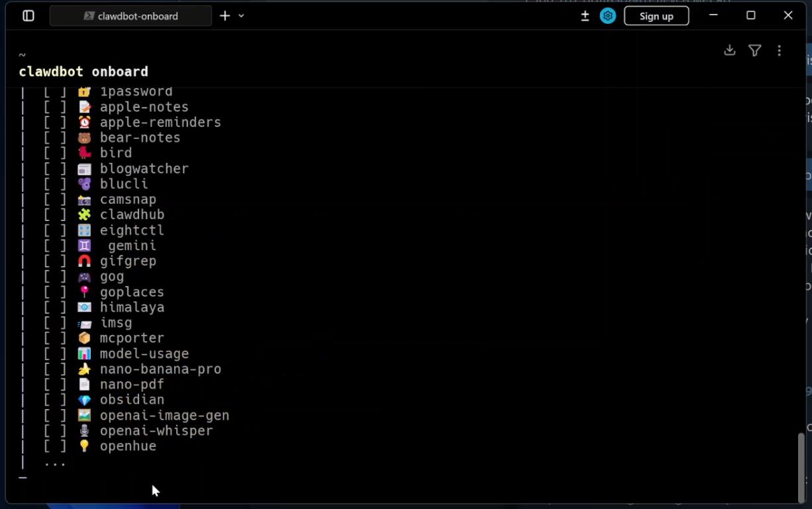Expand the new tab options chevron
The height and width of the screenshot is (509, 812).
click(x=241, y=16)
